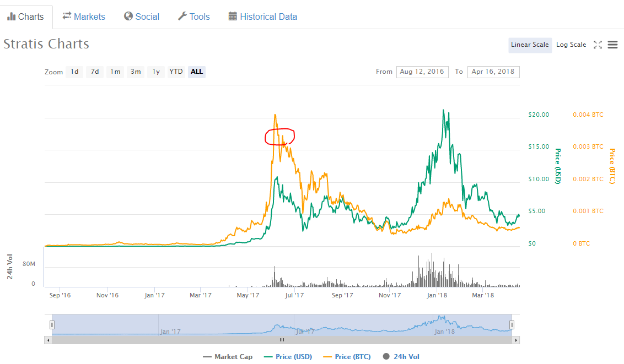Click the Nov '16 axis label
624x364 pixels.
pyautogui.click(x=107, y=295)
